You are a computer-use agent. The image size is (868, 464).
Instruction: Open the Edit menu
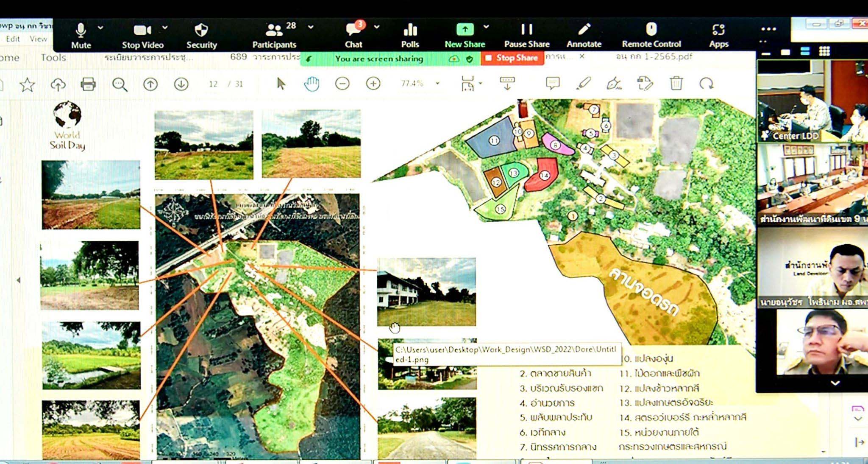pos(13,39)
